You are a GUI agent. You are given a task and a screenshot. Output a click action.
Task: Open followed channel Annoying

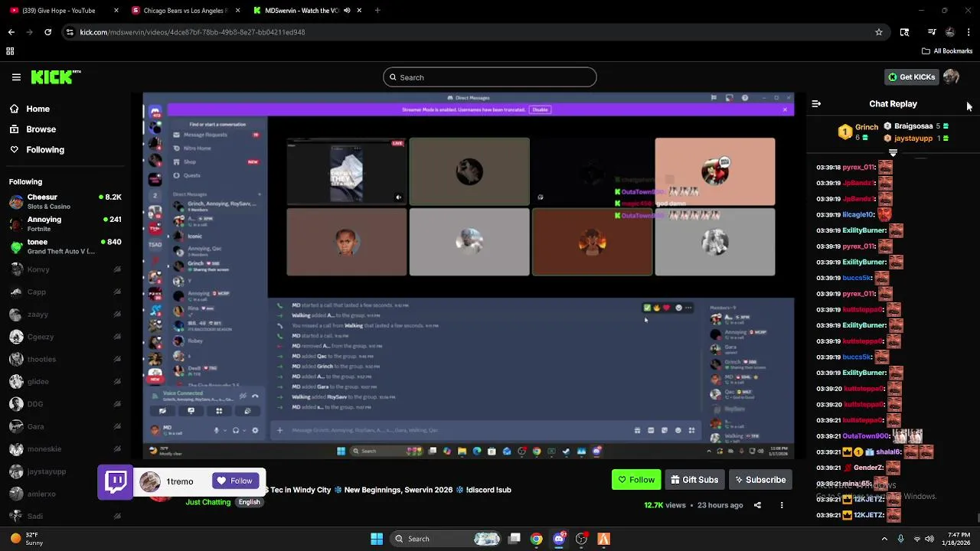65,224
